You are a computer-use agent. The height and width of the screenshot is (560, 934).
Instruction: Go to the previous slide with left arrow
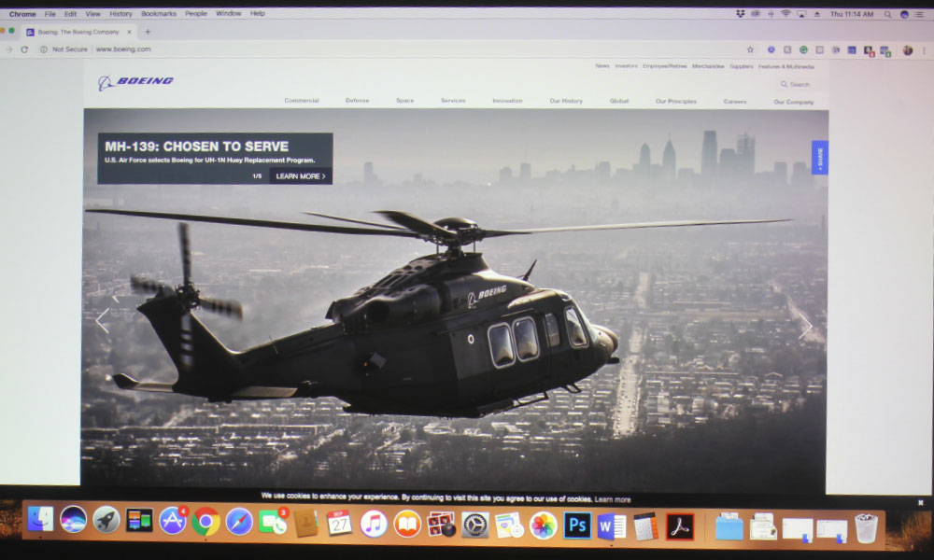click(x=103, y=321)
